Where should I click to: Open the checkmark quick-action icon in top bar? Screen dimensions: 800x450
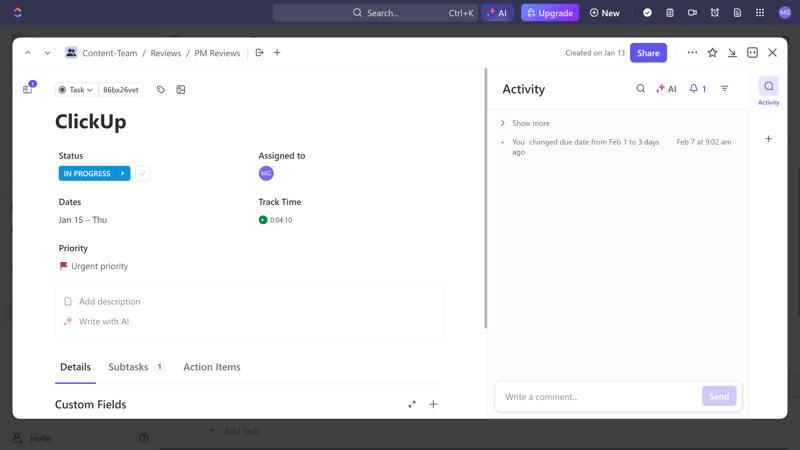click(647, 13)
